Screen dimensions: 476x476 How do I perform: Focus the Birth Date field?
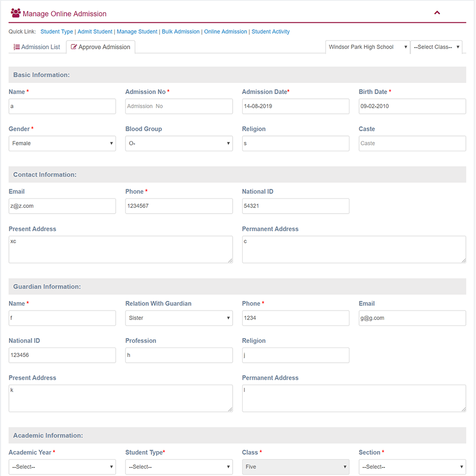[412, 106]
